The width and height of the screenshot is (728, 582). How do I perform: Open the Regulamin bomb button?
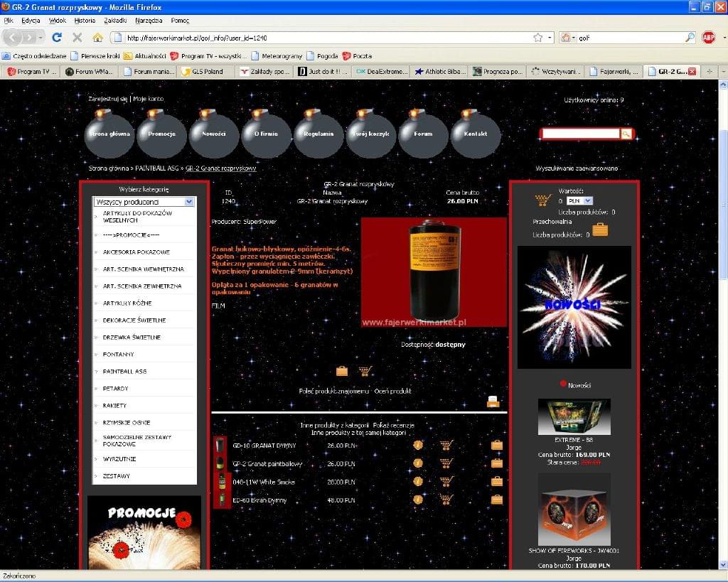[318, 134]
